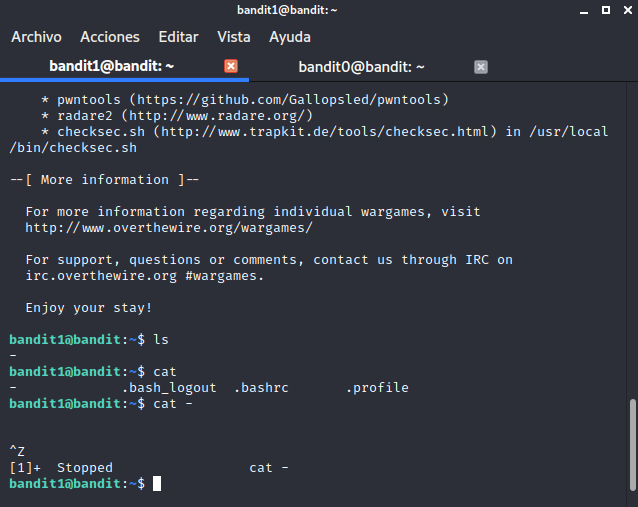
Task: Click the overthewire.org/wargames URL
Action: pyautogui.click(x=169, y=228)
